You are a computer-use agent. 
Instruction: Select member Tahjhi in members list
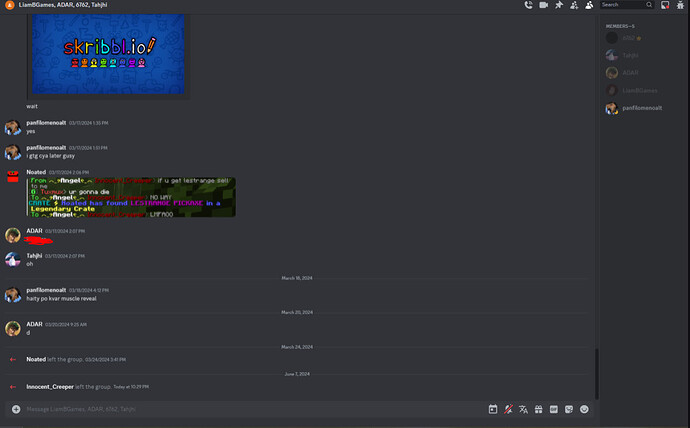tap(642, 55)
